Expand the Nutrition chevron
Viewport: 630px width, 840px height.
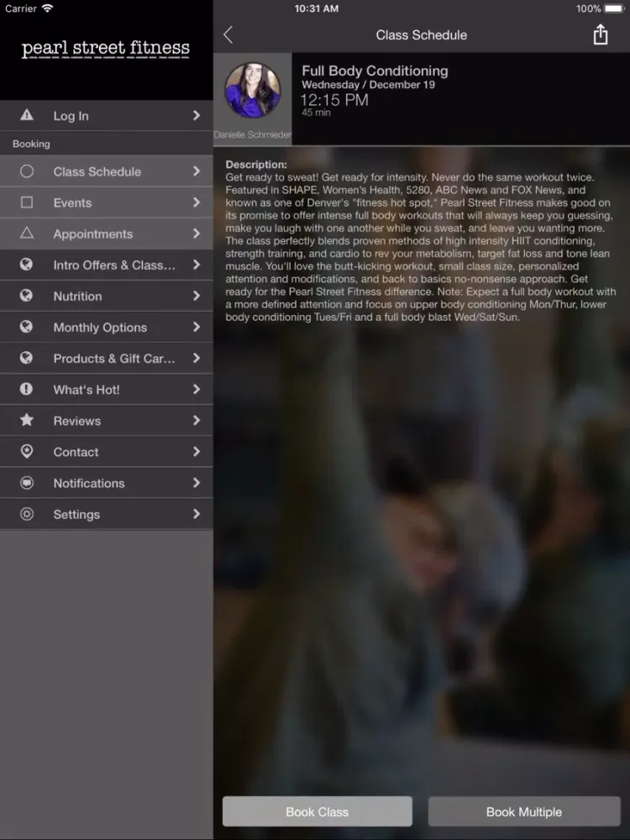point(197,296)
